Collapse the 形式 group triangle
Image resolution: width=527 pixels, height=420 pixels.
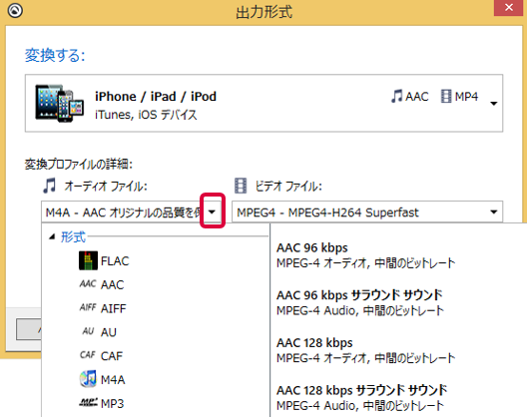(x=52, y=236)
